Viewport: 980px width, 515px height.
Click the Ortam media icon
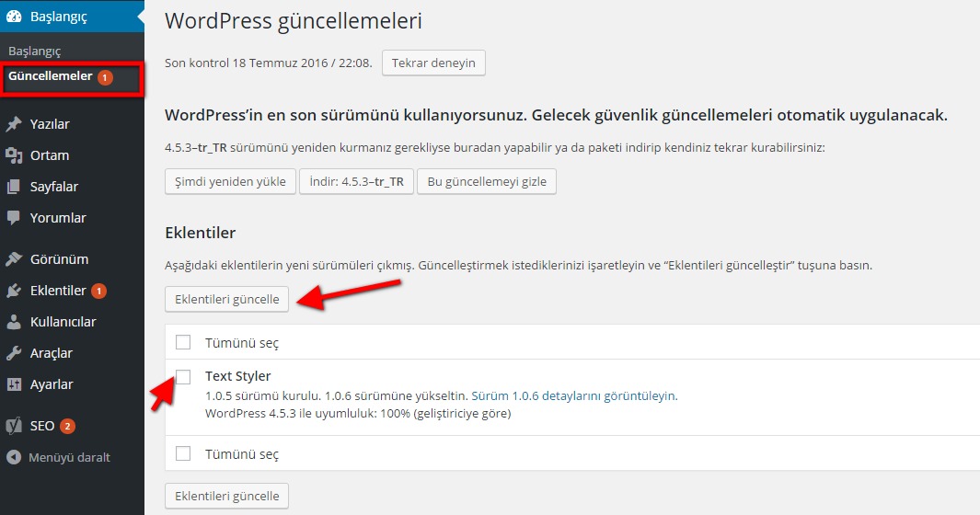pos(14,155)
